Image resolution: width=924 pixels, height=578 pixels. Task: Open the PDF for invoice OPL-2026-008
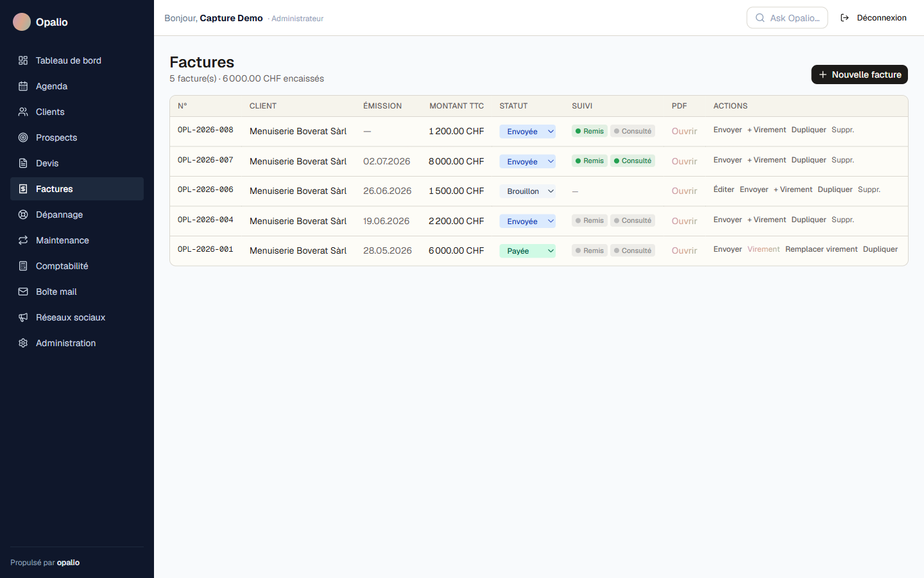(684, 131)
